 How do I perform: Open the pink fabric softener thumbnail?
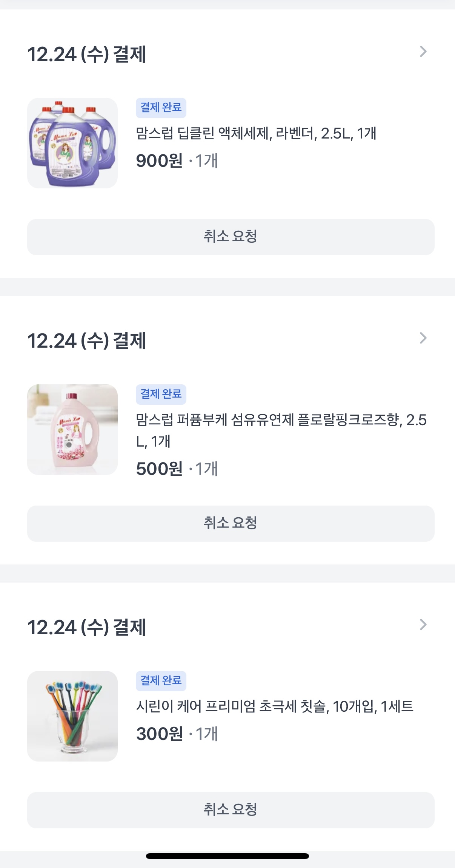tap(72, 430)
